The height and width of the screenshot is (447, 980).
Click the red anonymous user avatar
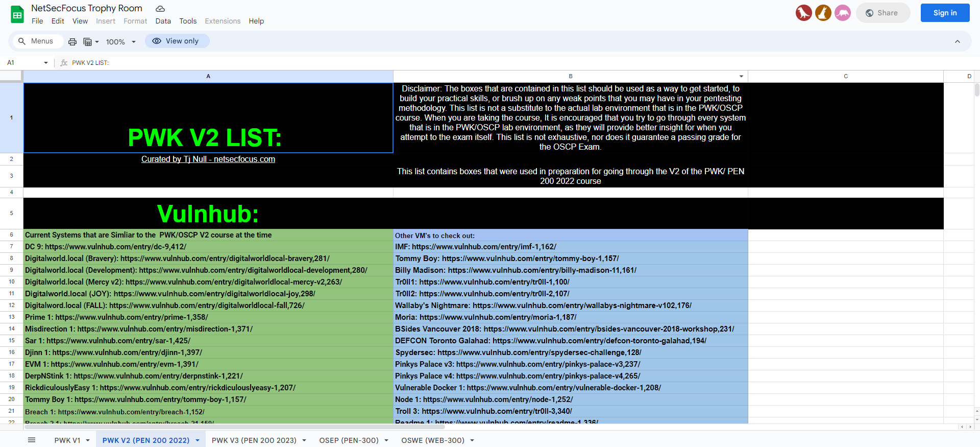click(804, 13)
